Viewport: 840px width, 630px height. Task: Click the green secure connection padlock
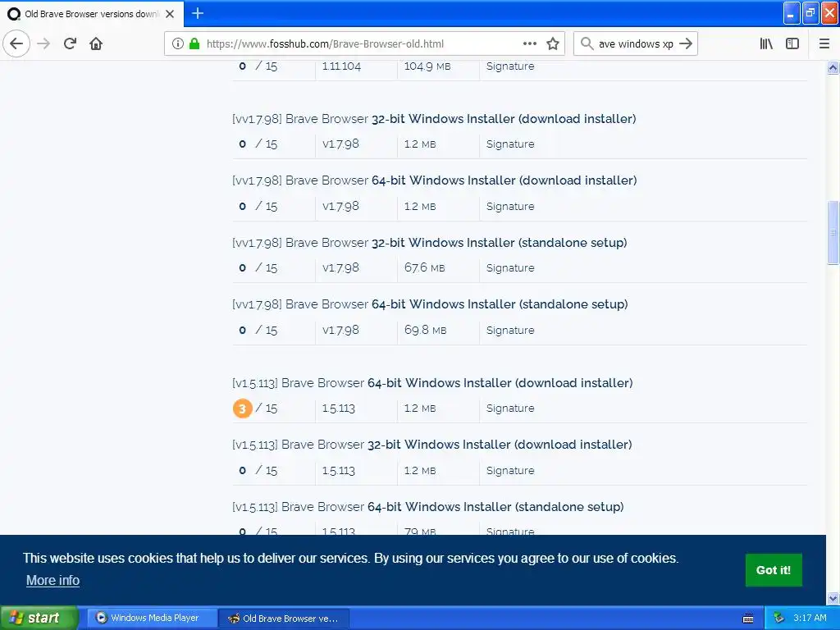pos(194,43)
